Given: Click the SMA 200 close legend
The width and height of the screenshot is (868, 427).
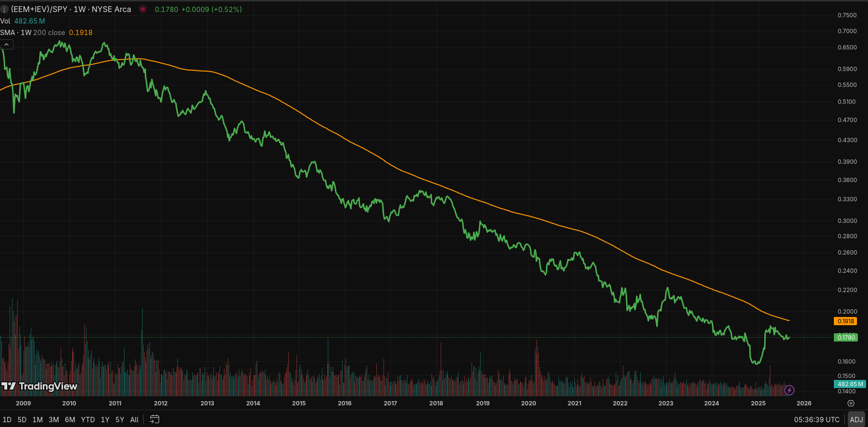Looking at the screenshot, I should pos(33,33).
